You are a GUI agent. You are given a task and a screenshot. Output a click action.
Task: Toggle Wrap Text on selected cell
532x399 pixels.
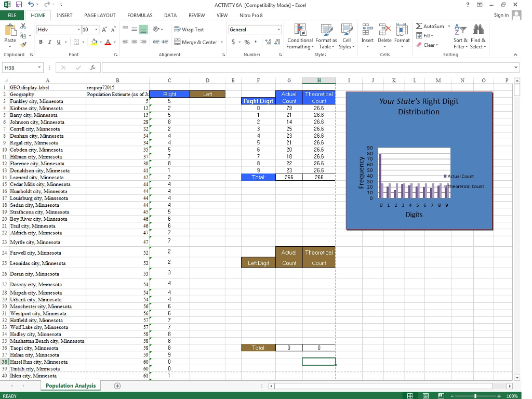189,30
